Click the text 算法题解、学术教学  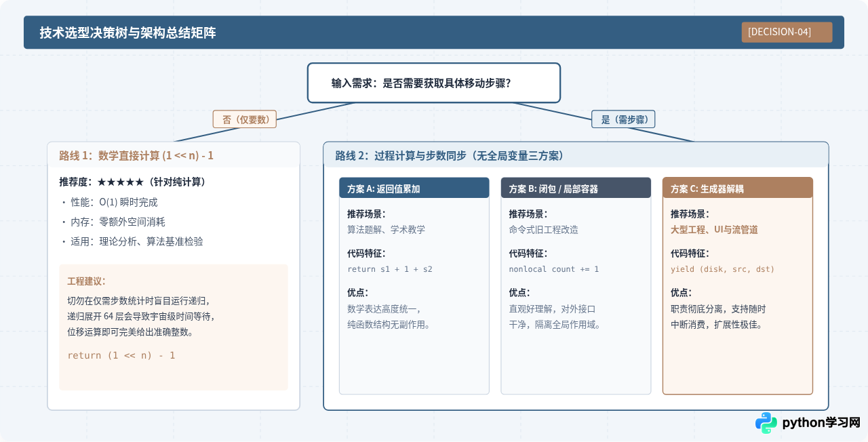pyautogui.click(x=387, y=229)
